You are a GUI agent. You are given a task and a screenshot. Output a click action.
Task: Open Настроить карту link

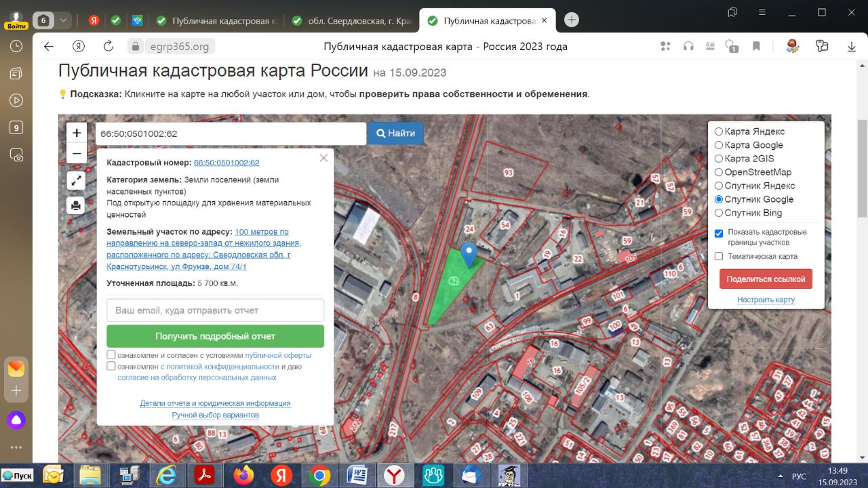point(766,300)
